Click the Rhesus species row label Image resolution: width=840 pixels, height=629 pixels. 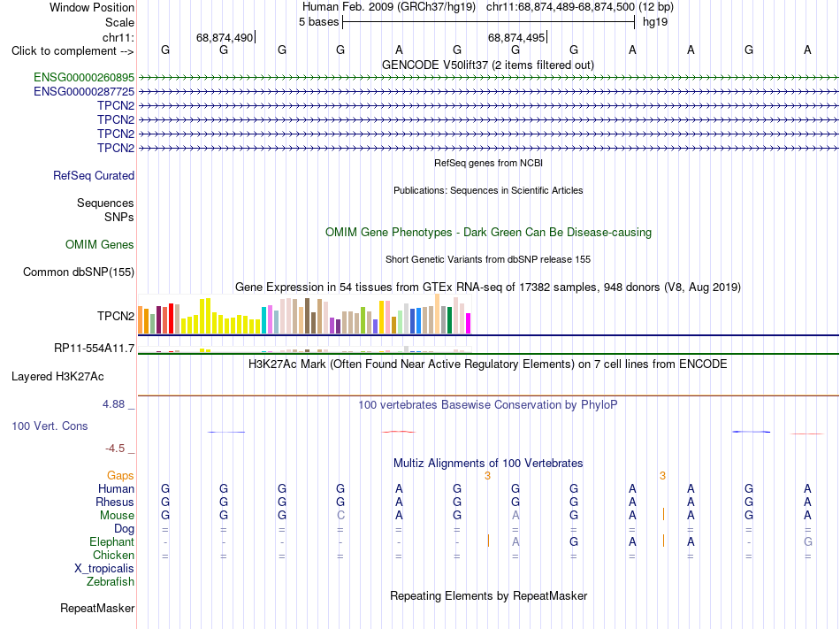pos(115,502)
